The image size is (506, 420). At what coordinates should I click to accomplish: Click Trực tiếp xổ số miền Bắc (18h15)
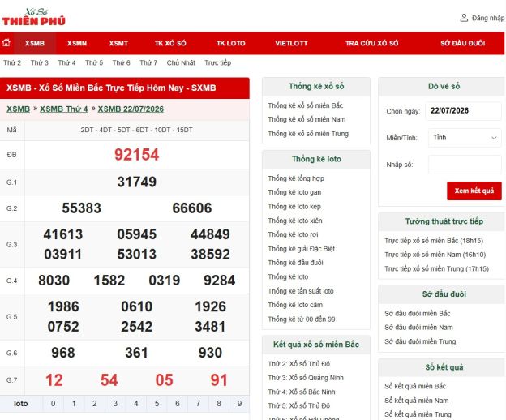[434, 241]
